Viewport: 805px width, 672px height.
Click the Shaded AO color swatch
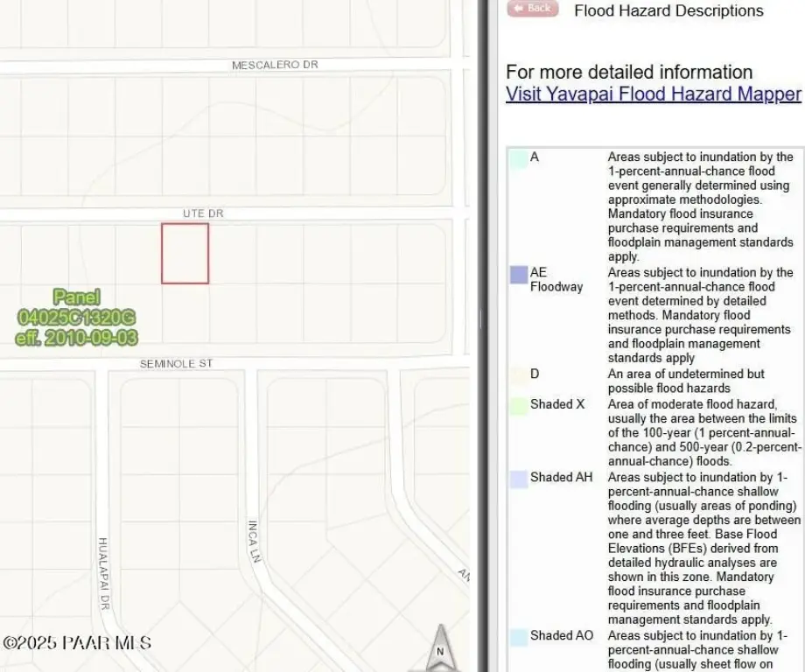click(518, 637)
